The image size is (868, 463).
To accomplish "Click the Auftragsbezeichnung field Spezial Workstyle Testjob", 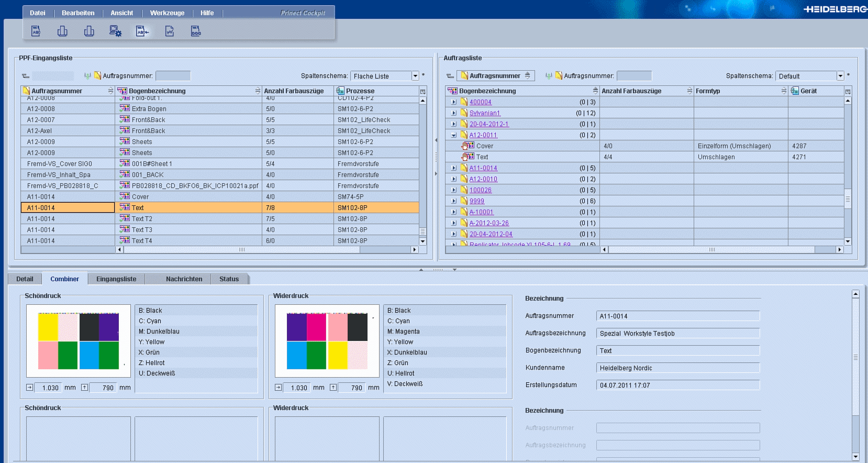I will [x=678, y=333].
